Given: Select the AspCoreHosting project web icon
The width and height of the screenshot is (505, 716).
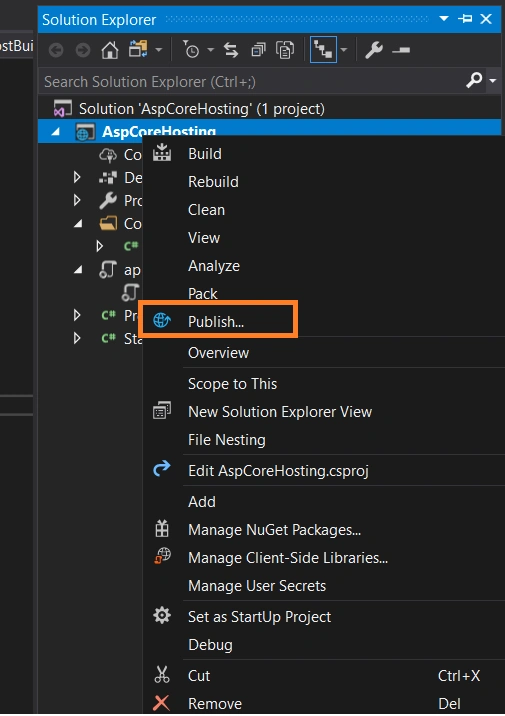Looking at the screenshot, I should [x=85, y=132].
